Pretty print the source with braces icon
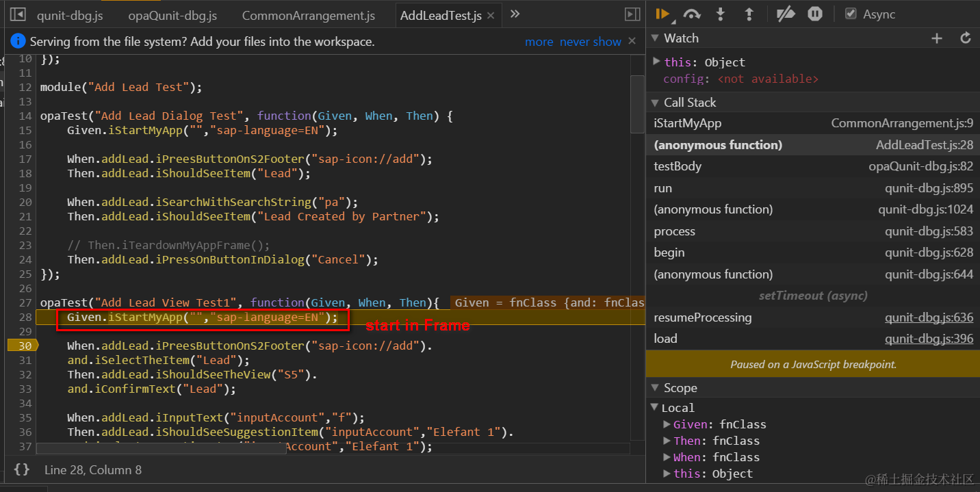 [22, 469]
